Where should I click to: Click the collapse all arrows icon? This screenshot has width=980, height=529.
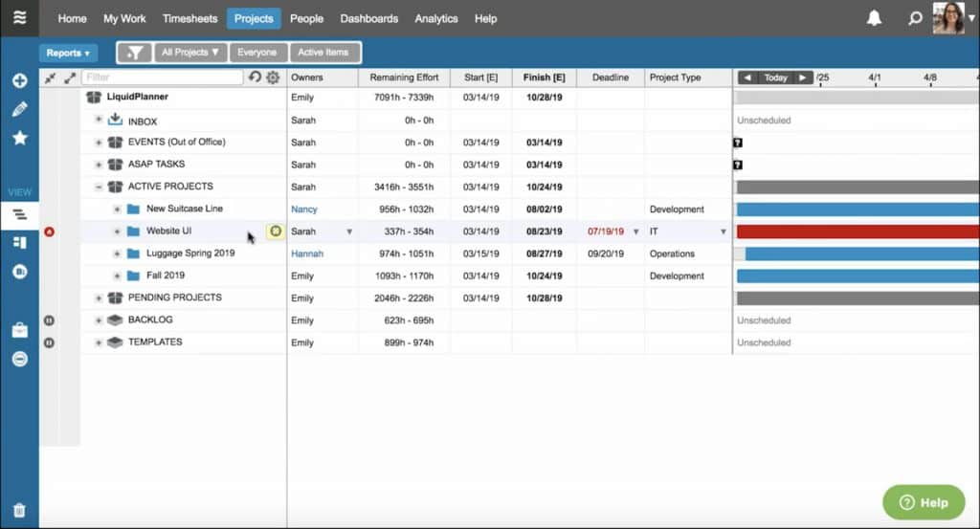[x=50, y=77]
